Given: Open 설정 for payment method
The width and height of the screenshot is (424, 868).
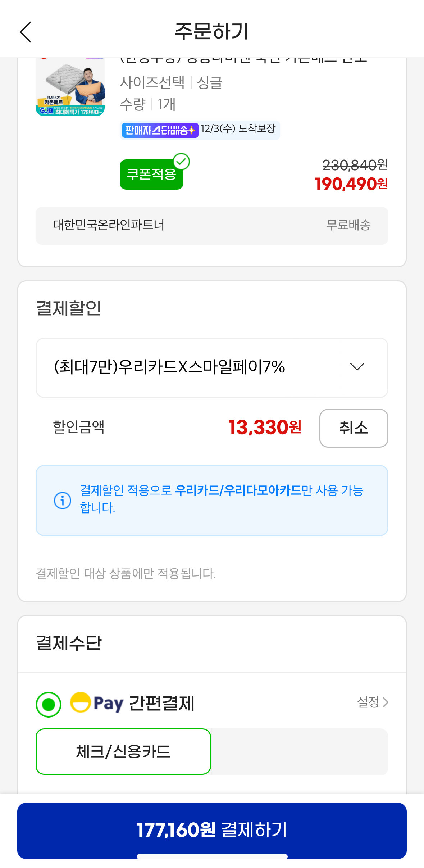Looking at the screenshot, I should 368,702.
